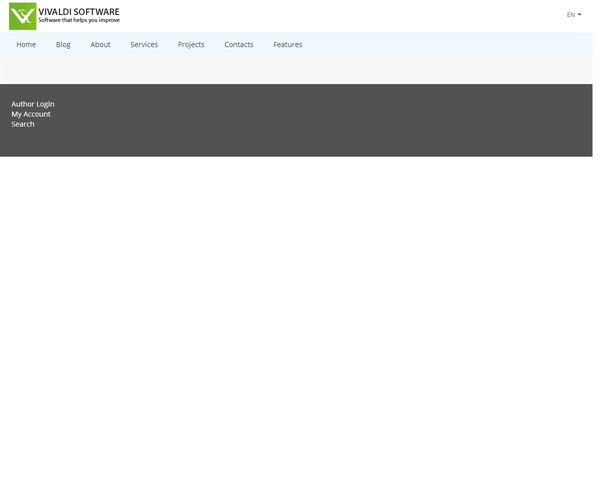This screenshot has width=600, height=482.
Task: Go to the Home page
Action: click(26, 44)
